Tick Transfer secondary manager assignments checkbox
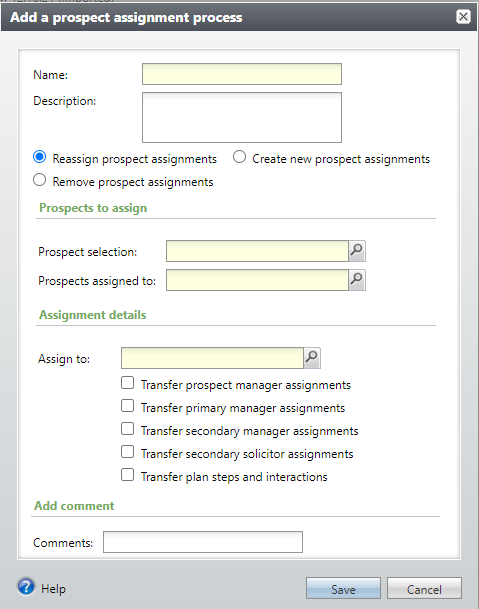 tap(127, 429)
